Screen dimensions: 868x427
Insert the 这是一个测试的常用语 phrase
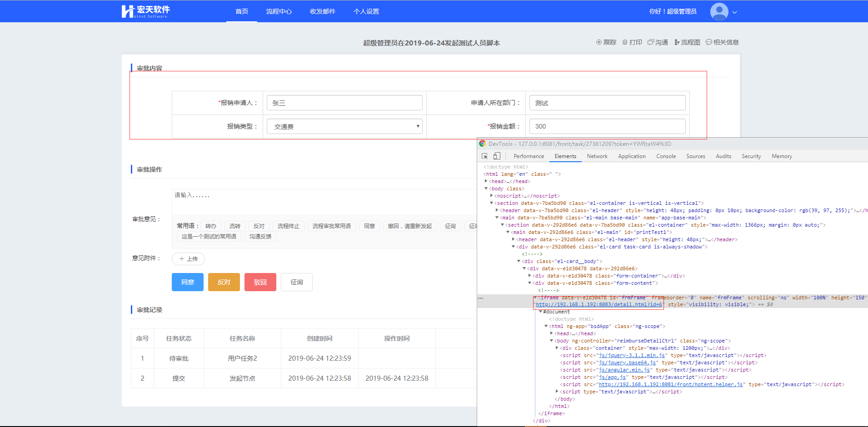coord(209,236)
